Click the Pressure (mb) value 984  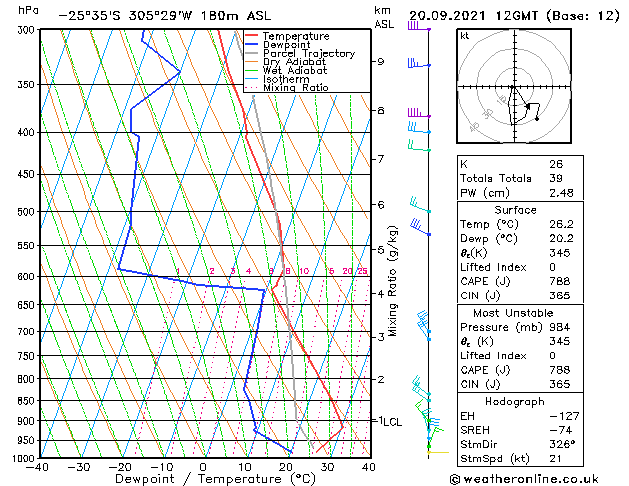point(560,327)
